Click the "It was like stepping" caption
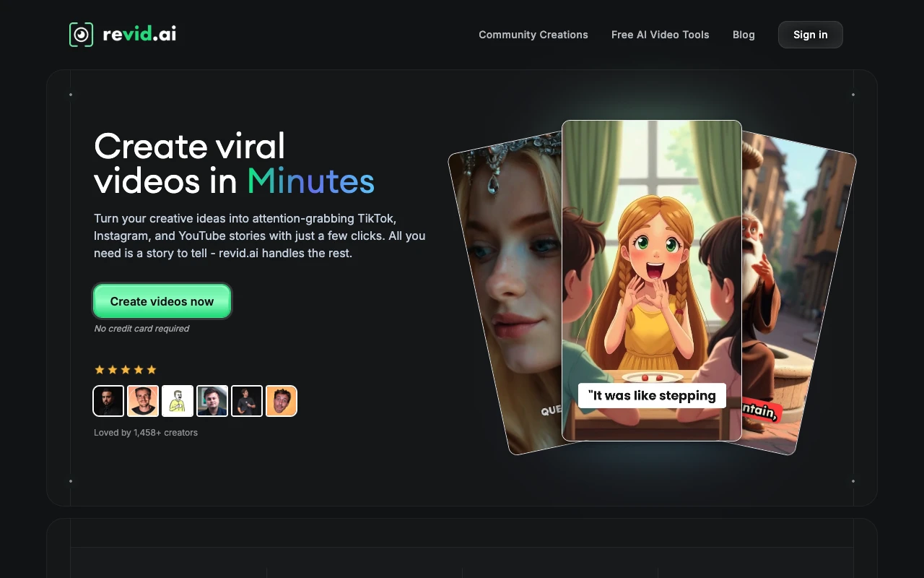The image size is (924, 578). (x=651, y=395)
